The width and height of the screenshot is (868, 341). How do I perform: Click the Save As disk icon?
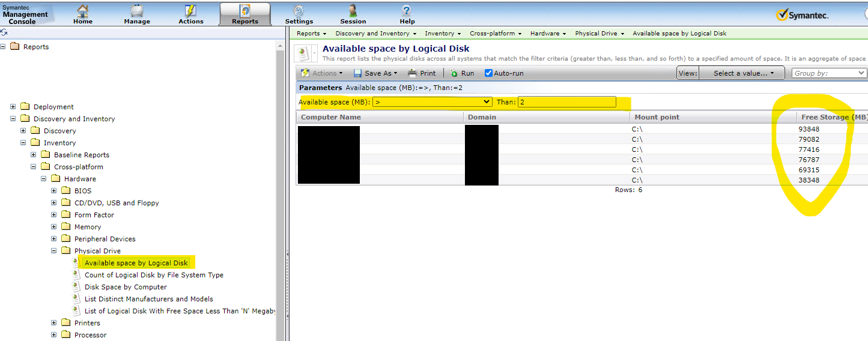[x=357, y=73]
